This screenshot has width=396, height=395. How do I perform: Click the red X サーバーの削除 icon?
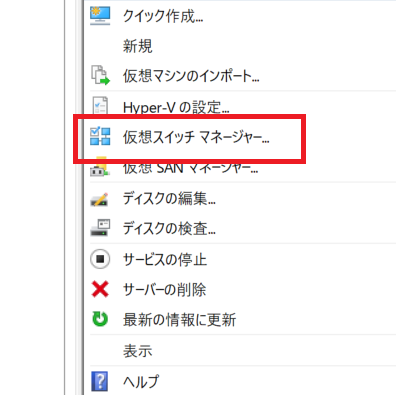tap(100, 289)
